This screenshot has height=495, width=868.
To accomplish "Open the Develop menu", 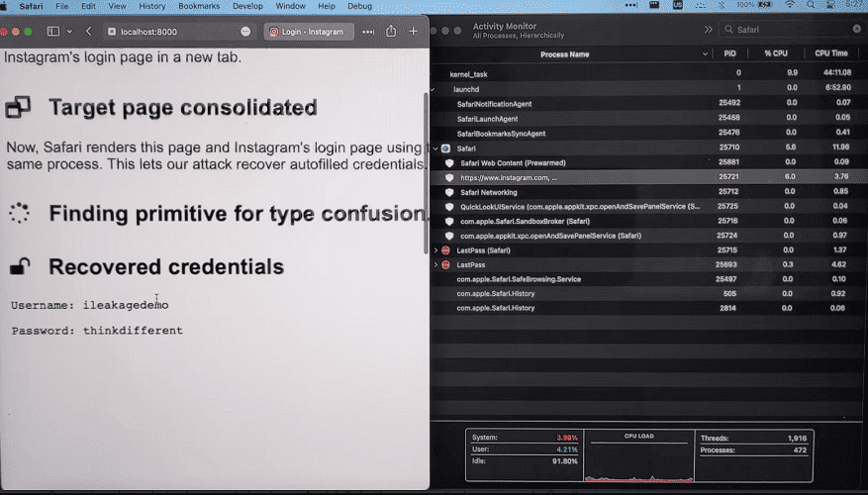I will [247, 6].
